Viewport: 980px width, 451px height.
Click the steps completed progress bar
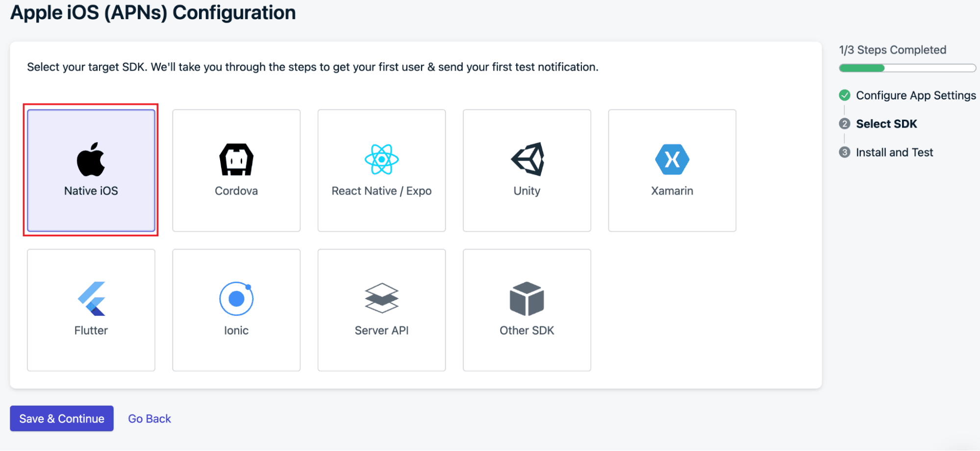(907, 68)
